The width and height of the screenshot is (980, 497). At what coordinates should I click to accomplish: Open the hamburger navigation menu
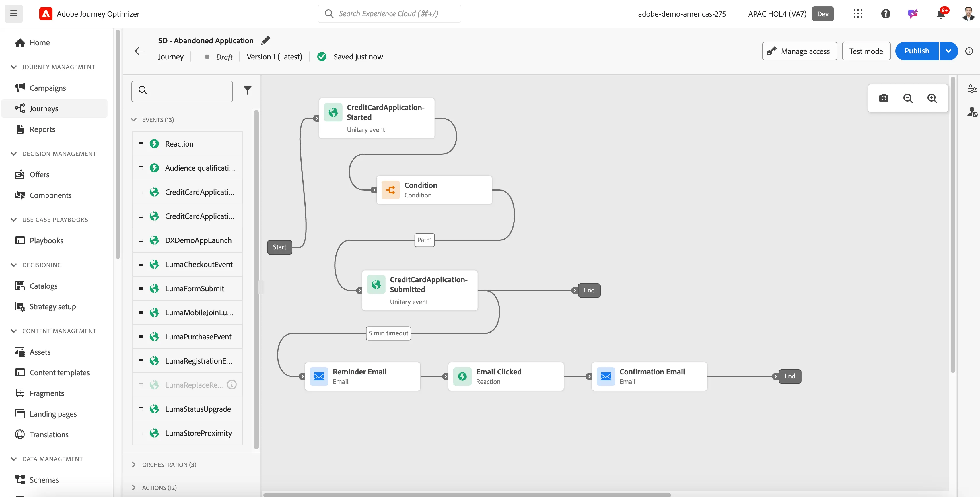(14, 14)
